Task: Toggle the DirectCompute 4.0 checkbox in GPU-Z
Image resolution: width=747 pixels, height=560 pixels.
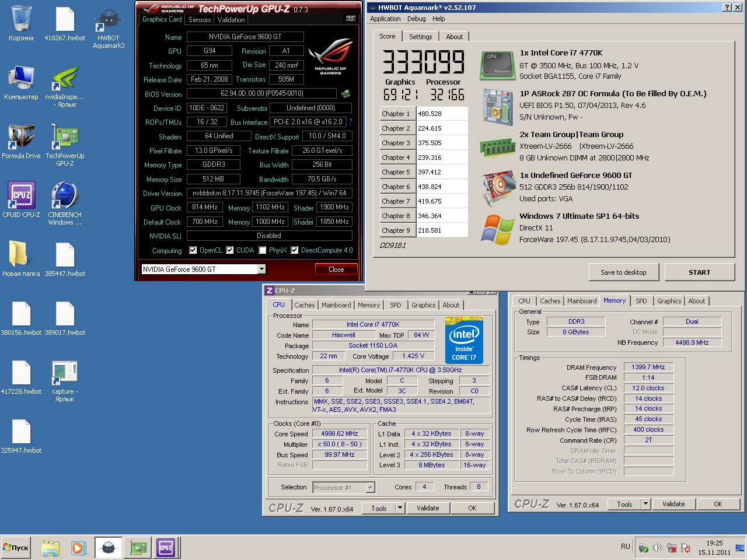Action: click(x=295, y=250)
